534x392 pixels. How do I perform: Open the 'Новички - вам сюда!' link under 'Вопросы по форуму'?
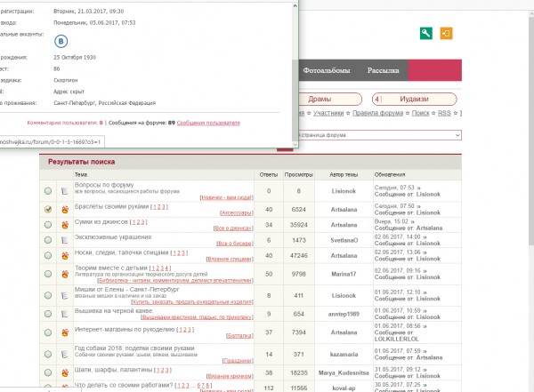[226, 197]
